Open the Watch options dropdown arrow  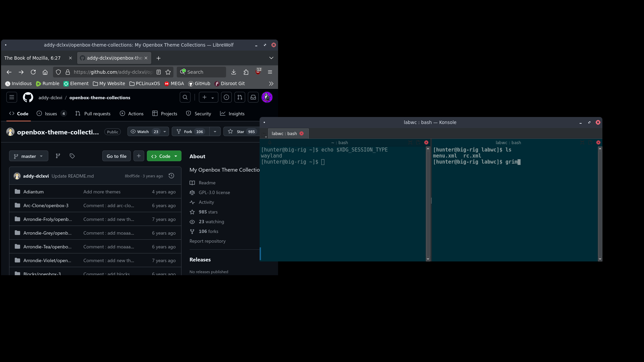(165, 132)
